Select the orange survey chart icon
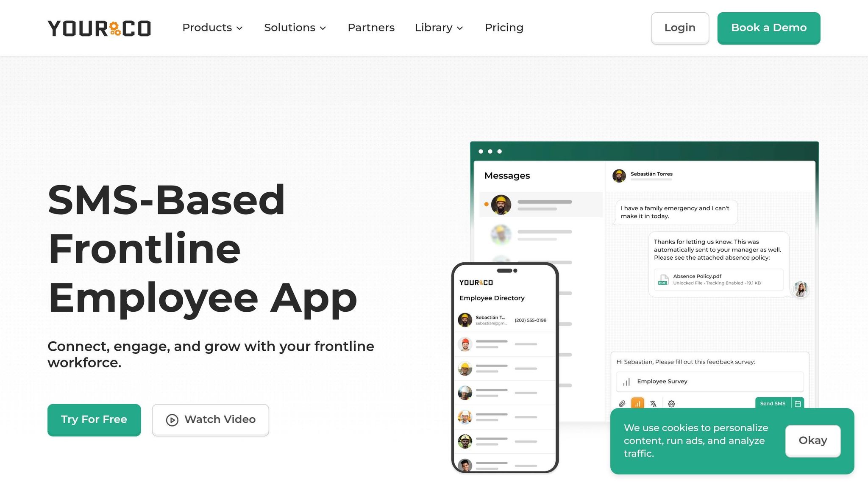Viewport: 868px width, 488px height. click(637, 404)
